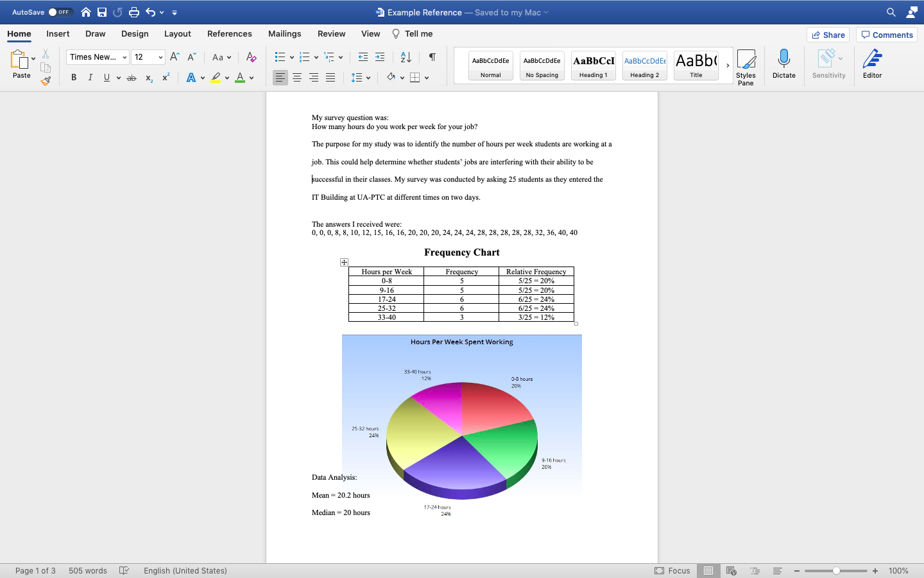The height and width of the screenshot is (578, 924).
Task: Click the Paste clipboard icon
Action: (19, 60)
